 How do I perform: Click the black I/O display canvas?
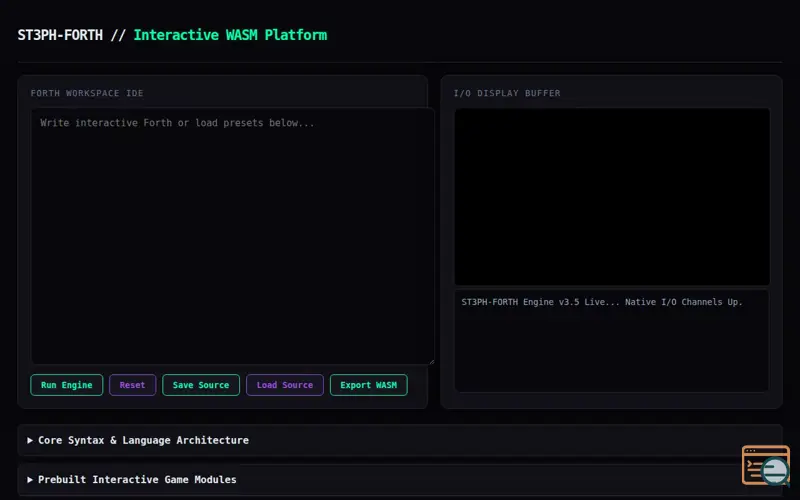[x=612, y=197]
